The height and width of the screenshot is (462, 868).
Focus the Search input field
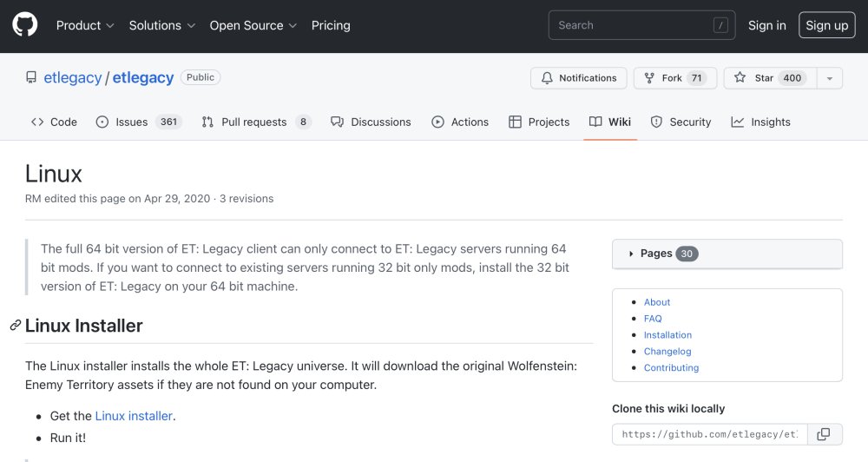point(641,25)
